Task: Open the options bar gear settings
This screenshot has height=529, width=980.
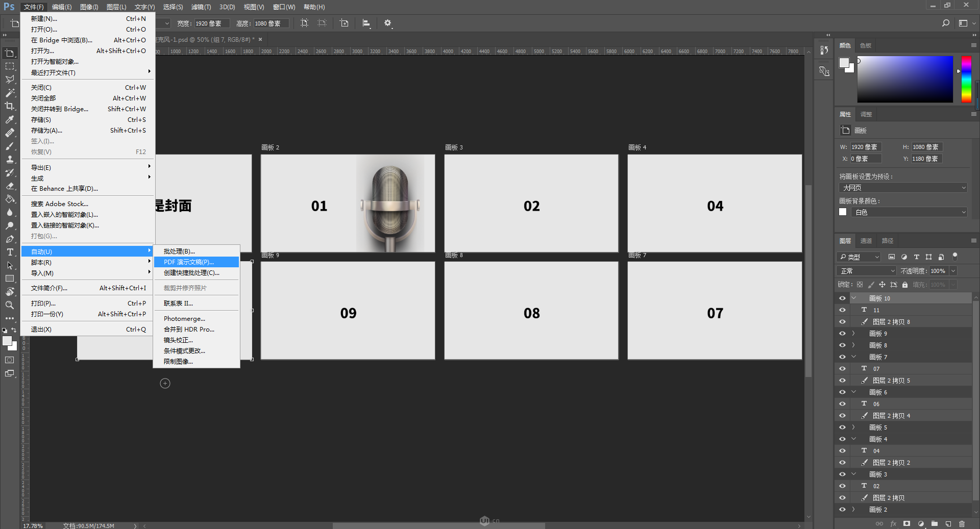Action: pyautogui.click(x=387, y=23)
